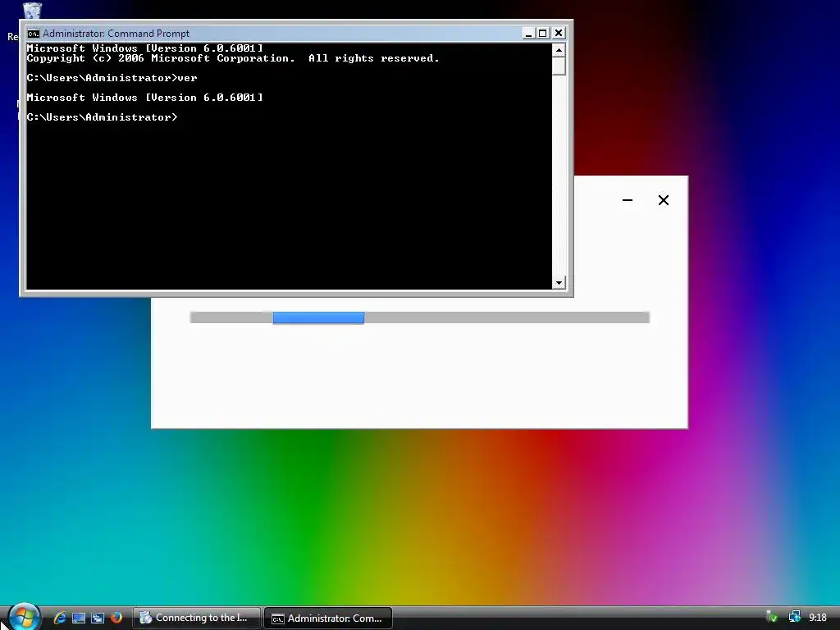The image size is (840, 630).
Task: Open the Recycle Bin desktop icon
Action: pyautogui.click(x=32, y=11)
